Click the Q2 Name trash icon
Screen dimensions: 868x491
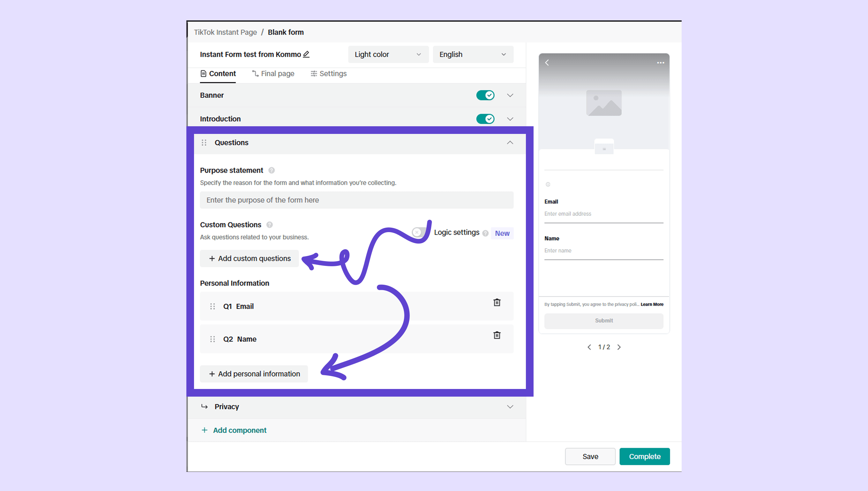[497, 335]
